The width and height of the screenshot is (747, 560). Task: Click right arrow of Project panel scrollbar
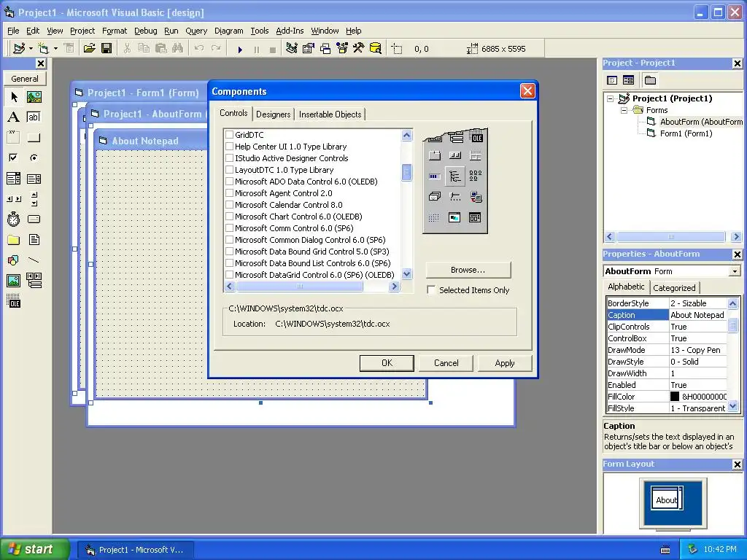tap(737, 236)
